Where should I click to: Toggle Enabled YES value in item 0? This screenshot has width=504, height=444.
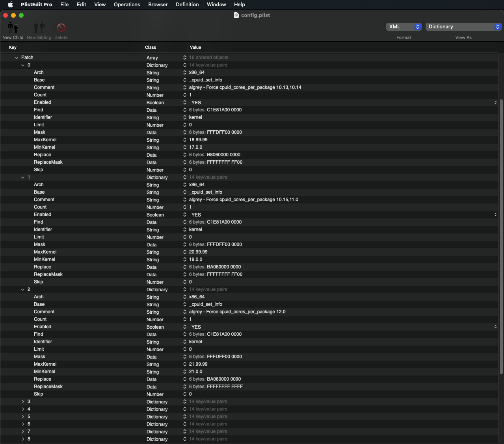(196, 102)
